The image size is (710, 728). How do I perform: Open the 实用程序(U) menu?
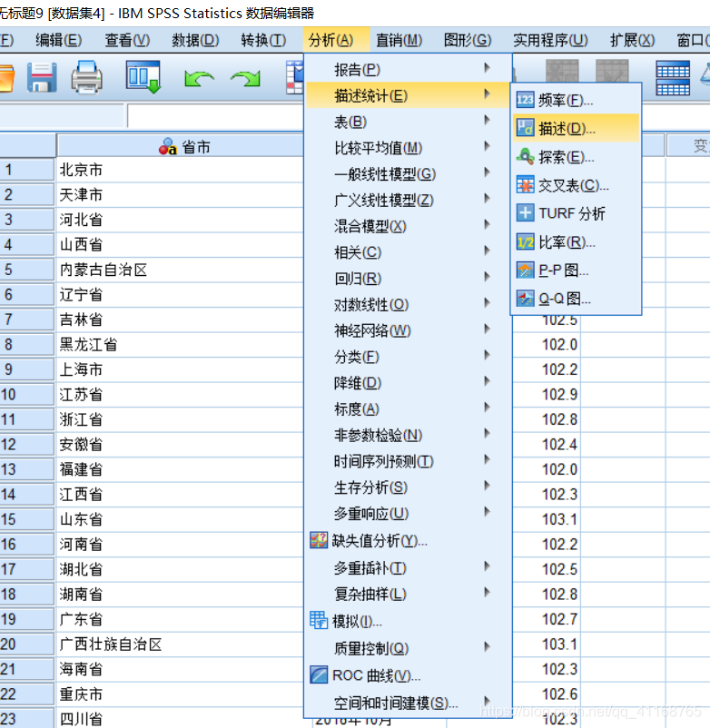[x=550, y=40]
